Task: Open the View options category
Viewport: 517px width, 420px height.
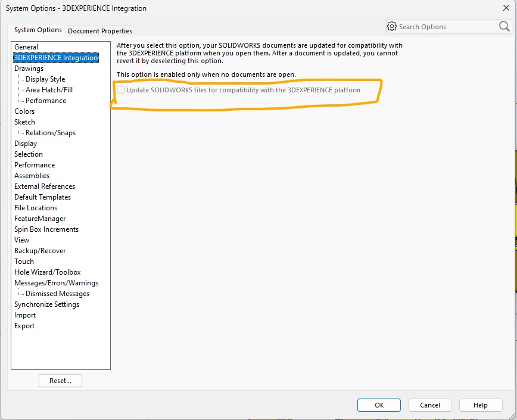Action: [21, 240]
